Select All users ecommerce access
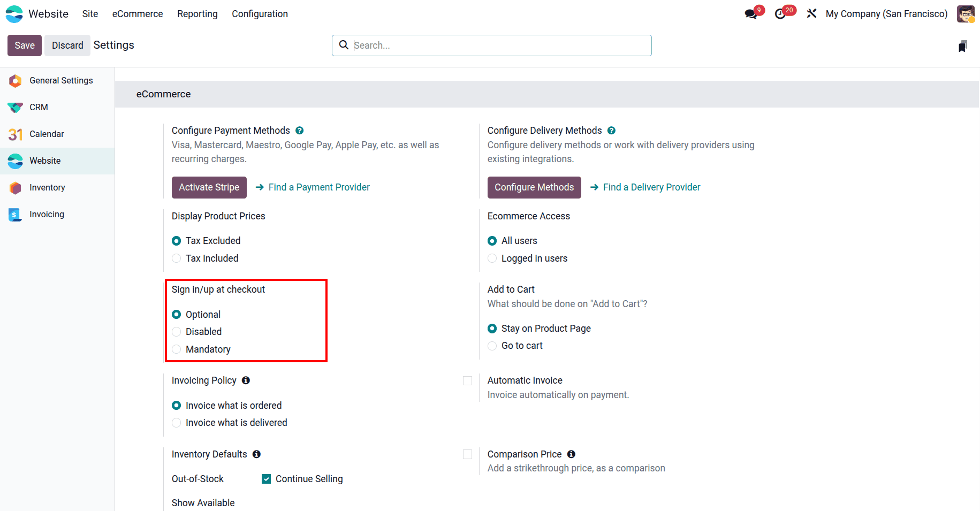This screenshot has width=980, height=511. [x=492, y=241]
